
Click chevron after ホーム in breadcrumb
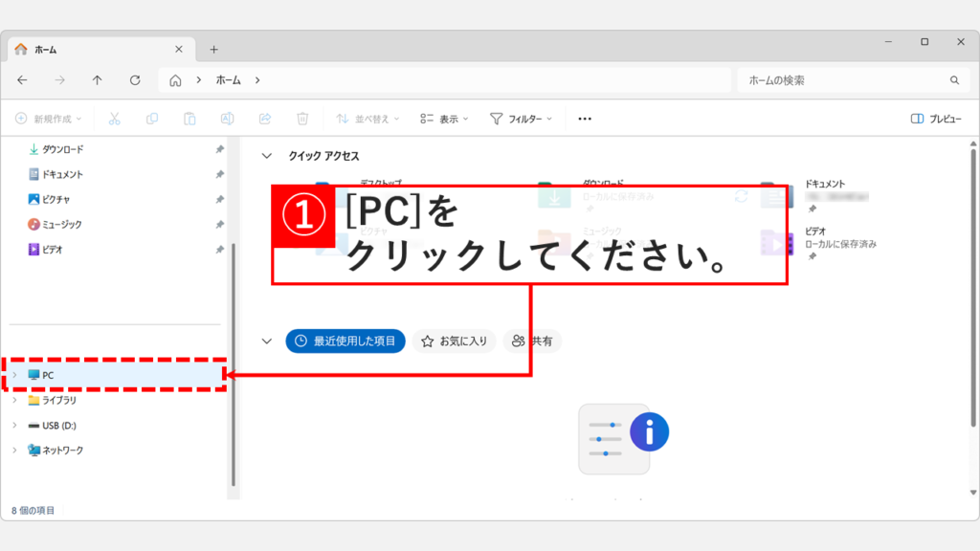pyautogui.click(x=257, y=80)
